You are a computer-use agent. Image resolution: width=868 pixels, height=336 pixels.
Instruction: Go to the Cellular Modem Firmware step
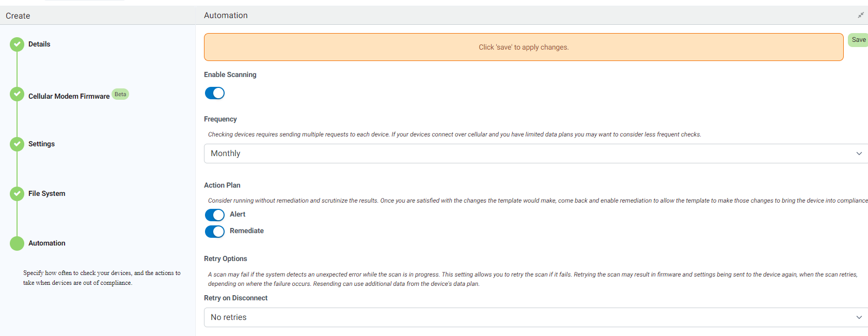point(69,96)
